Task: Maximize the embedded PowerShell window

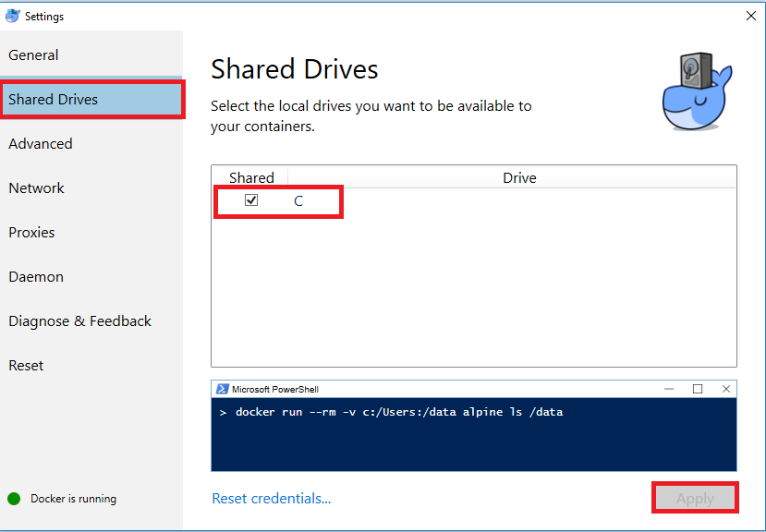Action: [698, 389]
